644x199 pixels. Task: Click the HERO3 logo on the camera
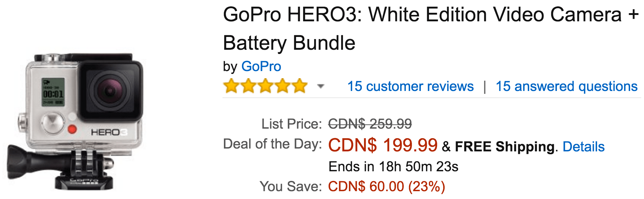[108, 132]
